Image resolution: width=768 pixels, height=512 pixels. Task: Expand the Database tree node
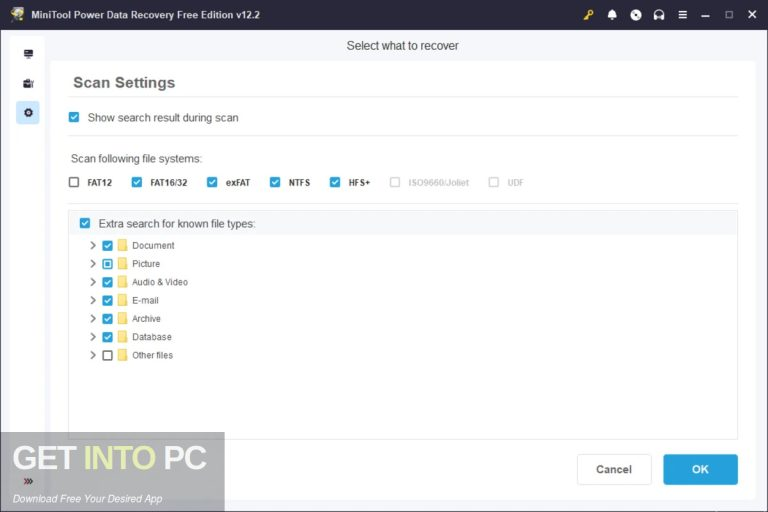coord(93,337)
